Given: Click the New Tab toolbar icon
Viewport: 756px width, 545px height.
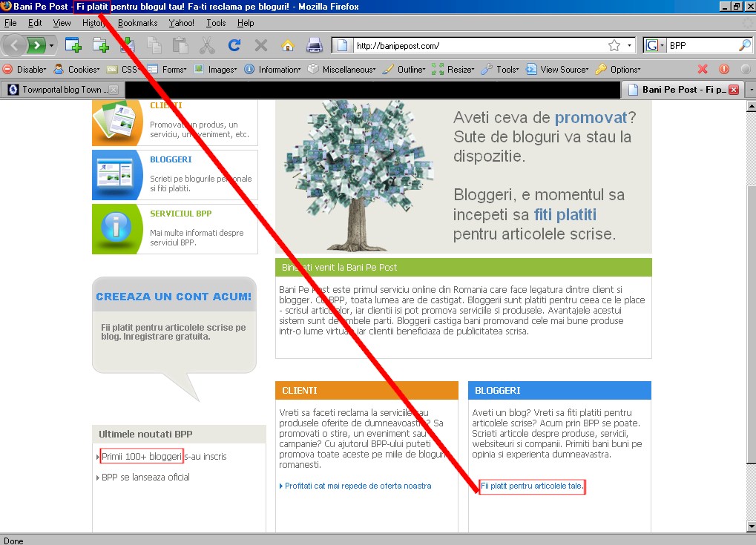Looking at the screenshot, I should coord(73,45).
